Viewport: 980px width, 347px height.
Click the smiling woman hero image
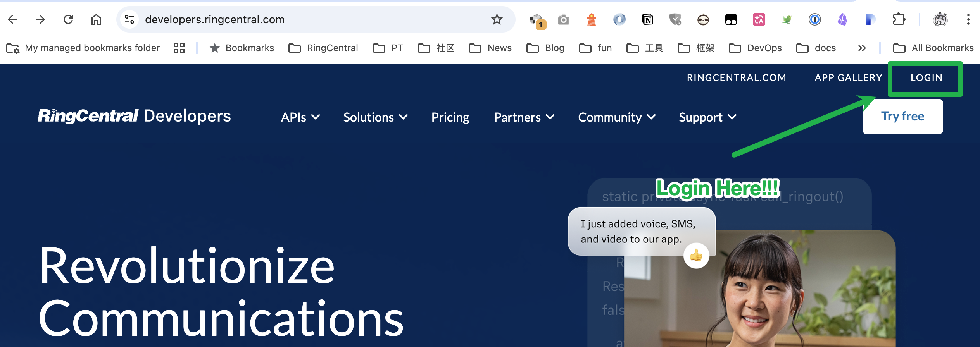click(x=760, y=289)
